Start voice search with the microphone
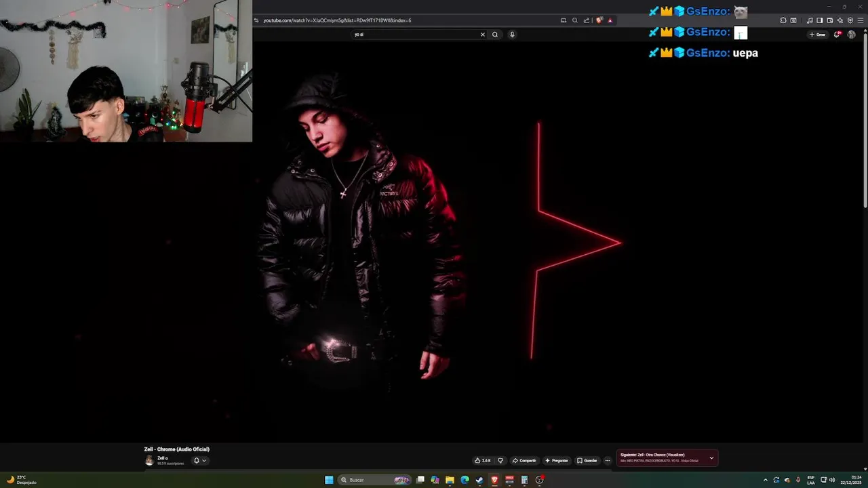This screenshot has width=868, height=488. click(512, 35)
